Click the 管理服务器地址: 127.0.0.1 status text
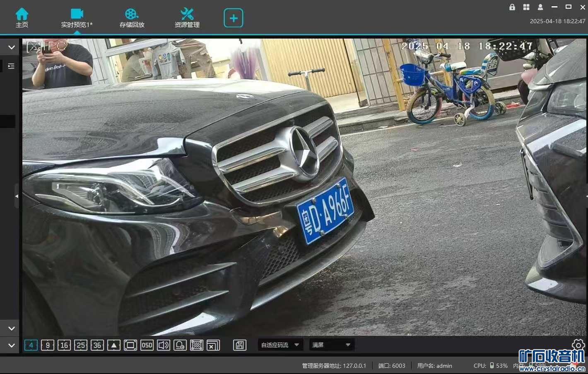Screen dimensions: 588x374 334,366
